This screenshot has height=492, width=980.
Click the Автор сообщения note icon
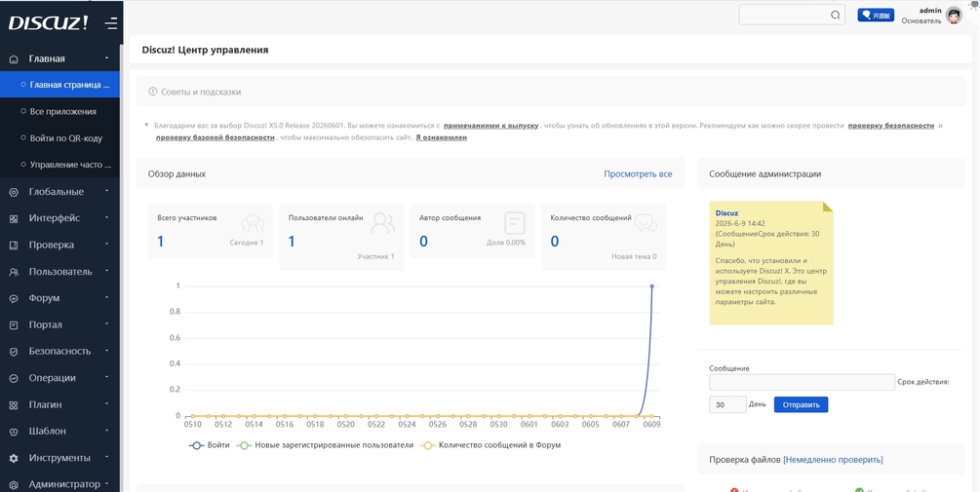(x=515, y=223)
